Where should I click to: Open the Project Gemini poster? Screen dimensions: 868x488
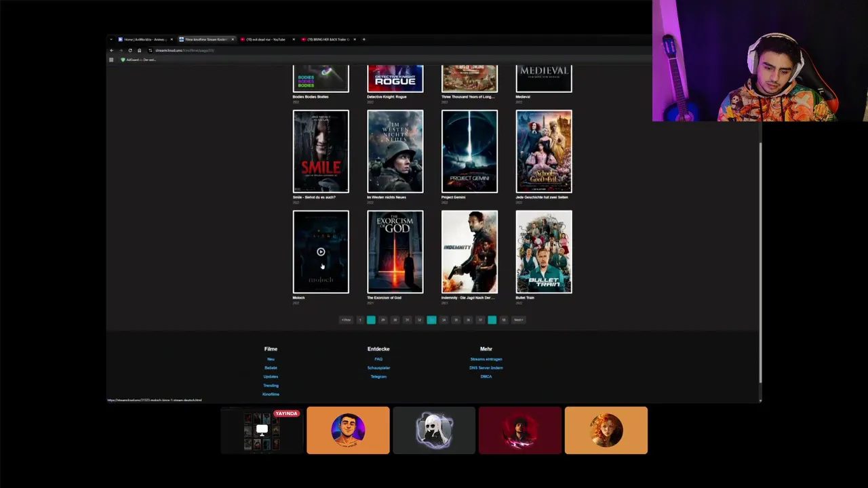coord(469,151)
